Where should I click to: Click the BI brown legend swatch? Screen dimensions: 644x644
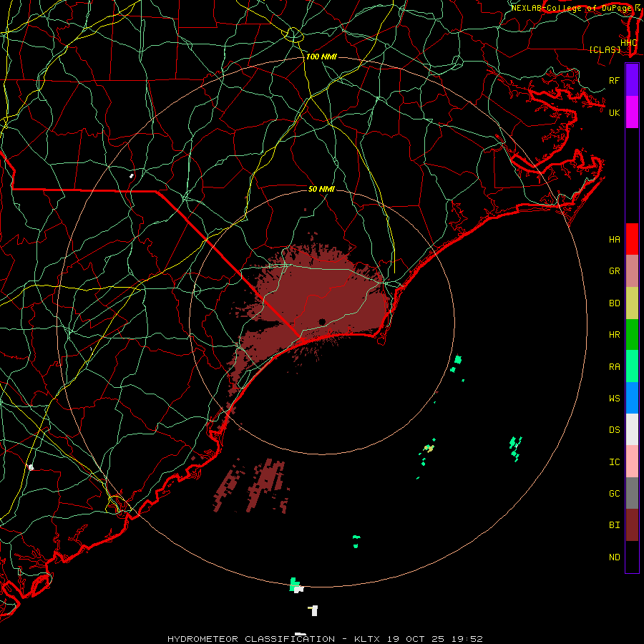(632, 525)
